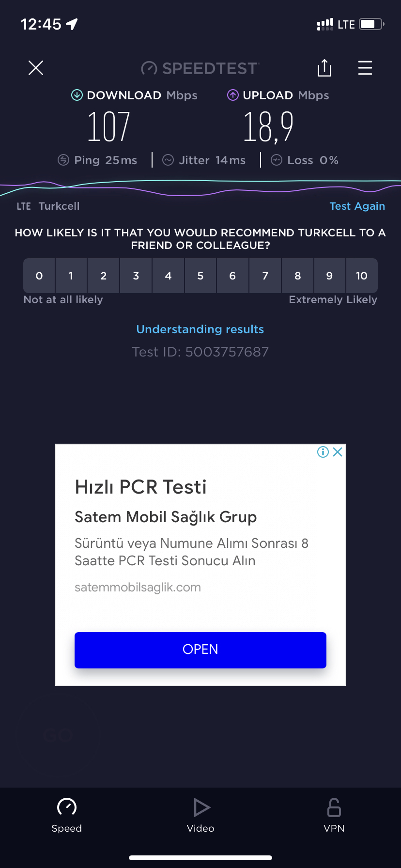Tap the blue OPEN ad button

[200, 650]
